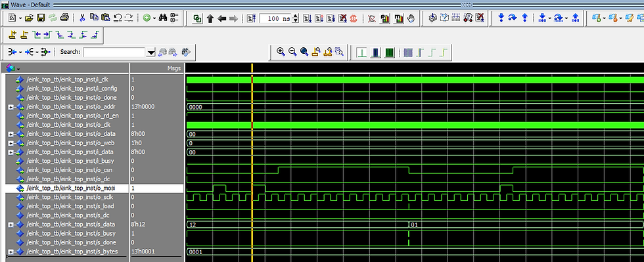Click the black up arrow environment icon
Viewport: 644px width, 262px height.
(210, 19)
